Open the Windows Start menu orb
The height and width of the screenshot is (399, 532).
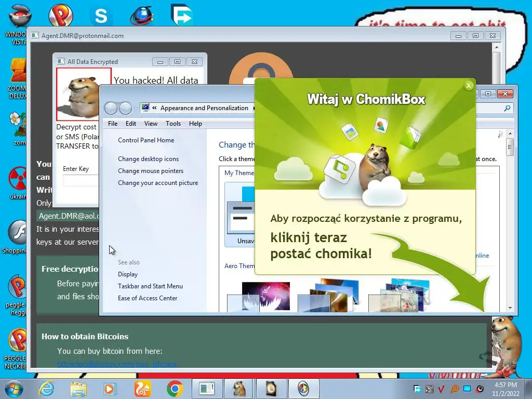14,389
